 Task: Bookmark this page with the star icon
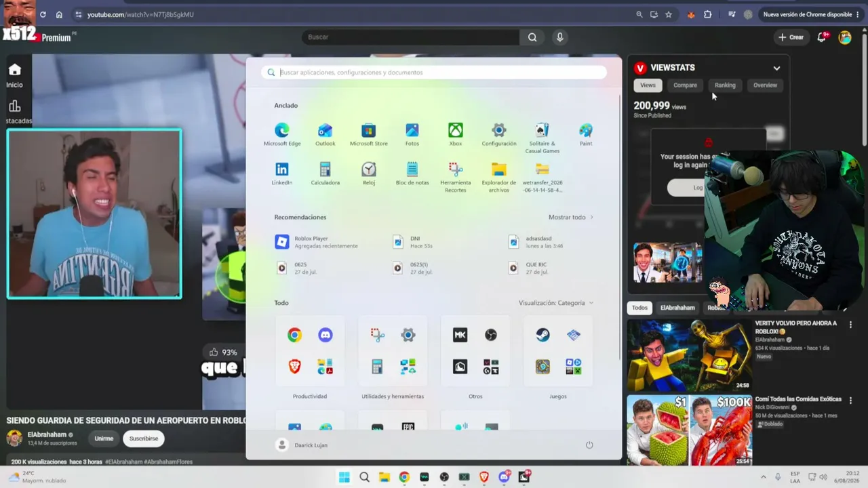[669, 14]
